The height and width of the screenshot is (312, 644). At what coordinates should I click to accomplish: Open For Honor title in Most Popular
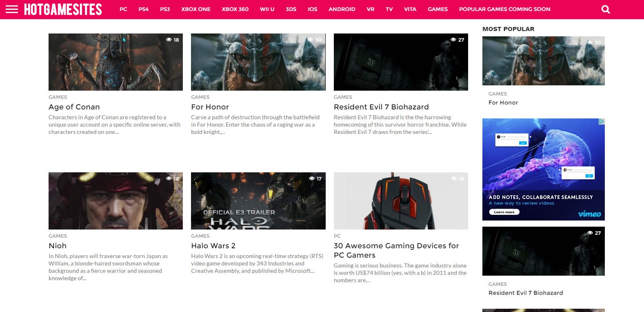[503, 103]
